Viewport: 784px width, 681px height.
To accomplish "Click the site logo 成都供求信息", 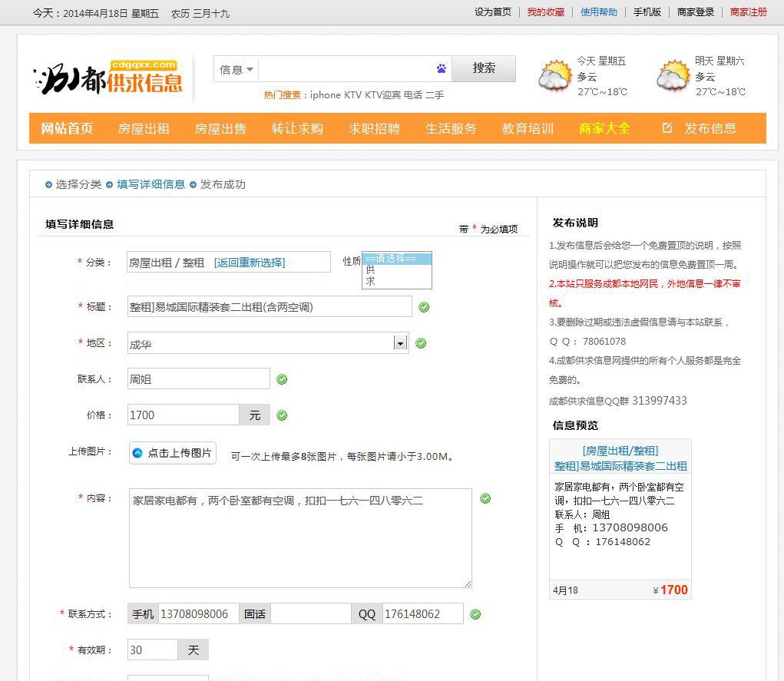I will click(x=108, y=78).
